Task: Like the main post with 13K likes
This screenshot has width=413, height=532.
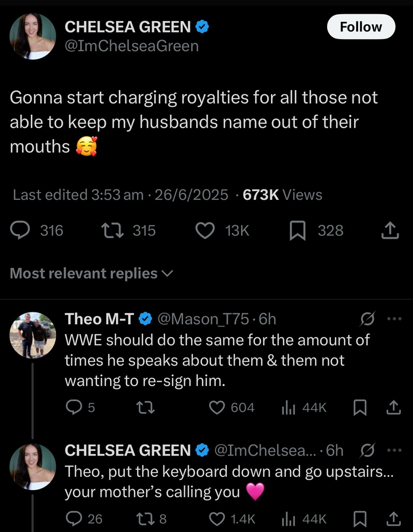Action: click(206, 230)
